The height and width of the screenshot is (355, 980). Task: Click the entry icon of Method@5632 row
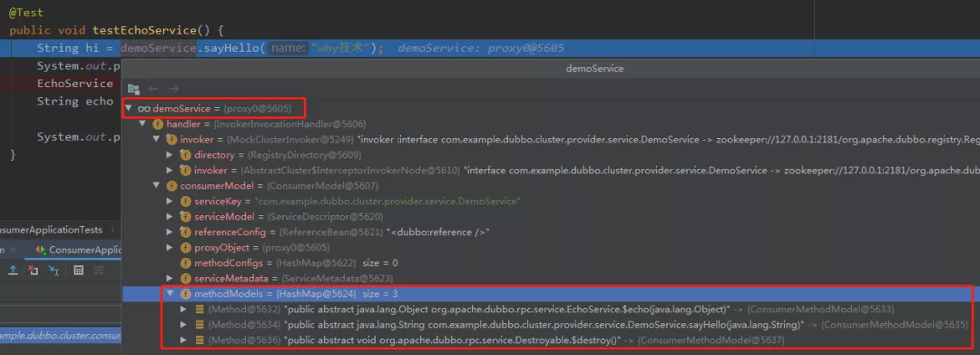tap(200, 309)
